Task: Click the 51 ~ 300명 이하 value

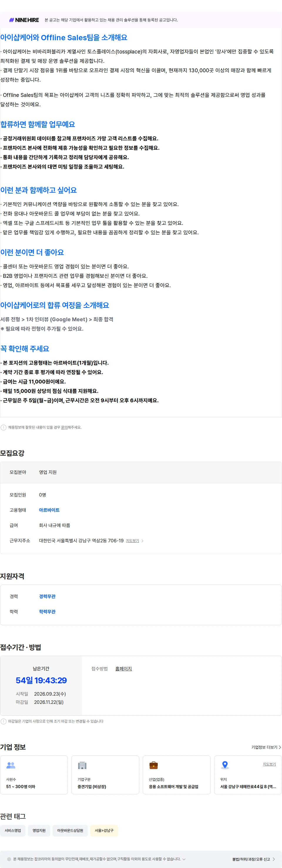Action: point(21,787)
